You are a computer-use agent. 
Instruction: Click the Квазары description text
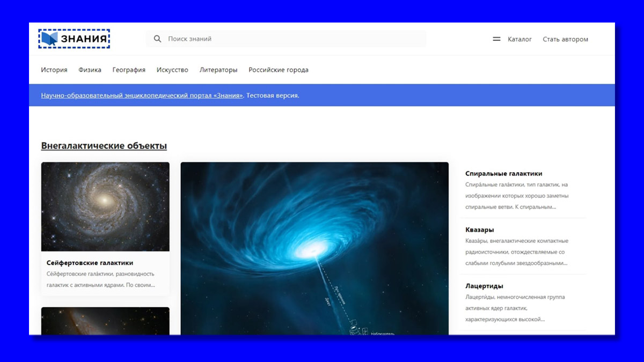tap(517, 252)
